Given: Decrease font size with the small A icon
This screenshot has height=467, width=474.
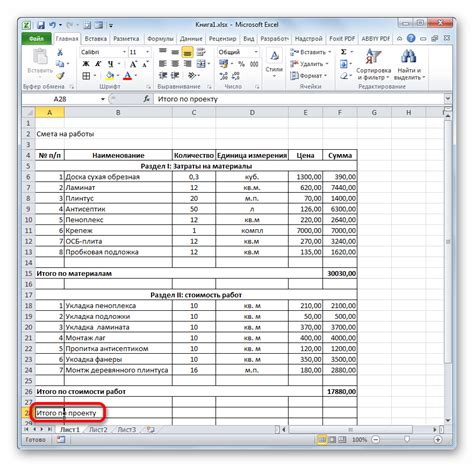Looking at the screenshot, I should 145,64.
